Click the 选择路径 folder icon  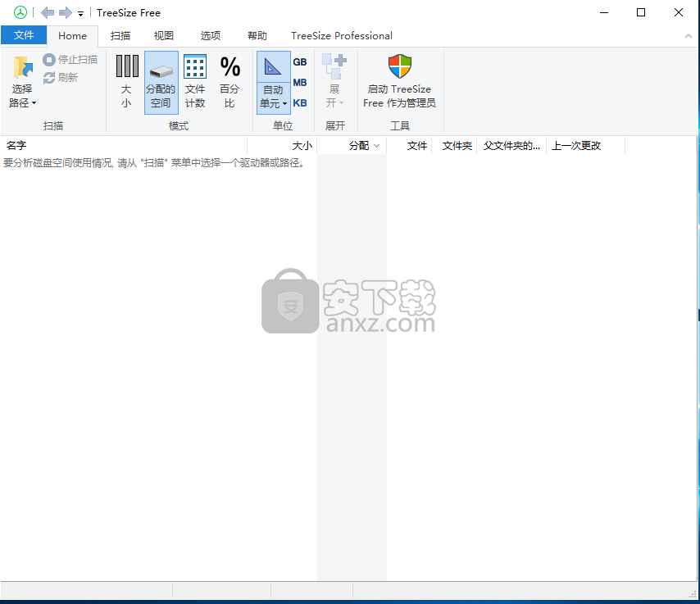pyautogui.click(x=22, y=67)
